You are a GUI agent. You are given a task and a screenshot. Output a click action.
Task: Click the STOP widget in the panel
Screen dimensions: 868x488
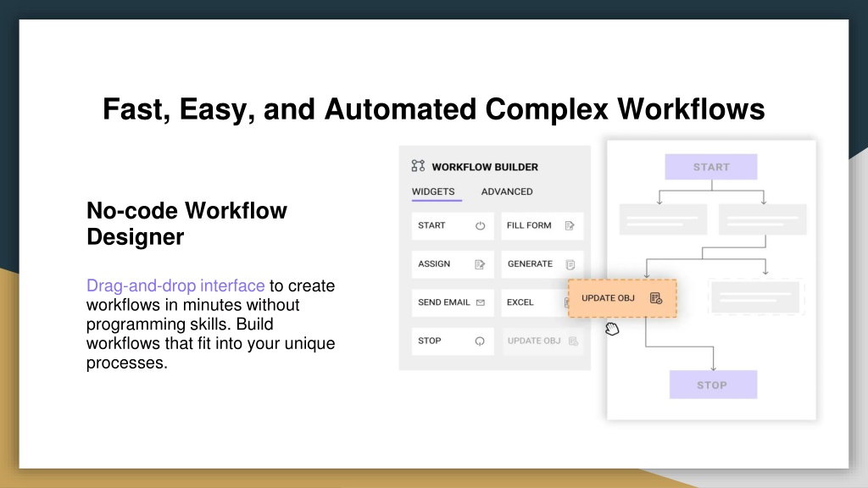click(x=453, y=341)
